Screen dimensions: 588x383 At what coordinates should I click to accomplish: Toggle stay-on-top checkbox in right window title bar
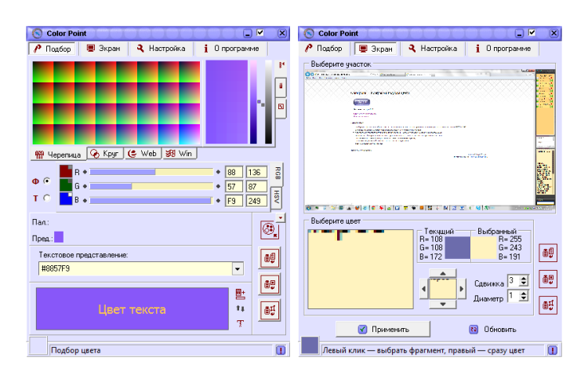(x=532, y=33)
